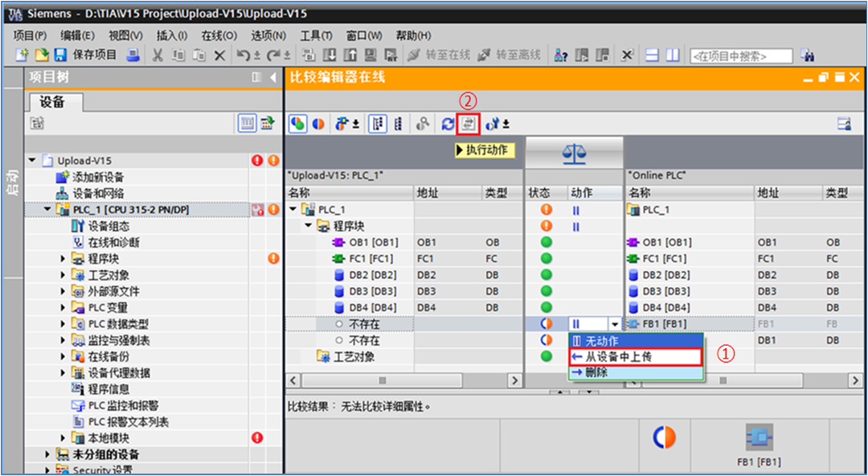Toggle identical/different objects filter in compare editor
Viewport: 868px width, 476px height.
[x=298, y=124]
